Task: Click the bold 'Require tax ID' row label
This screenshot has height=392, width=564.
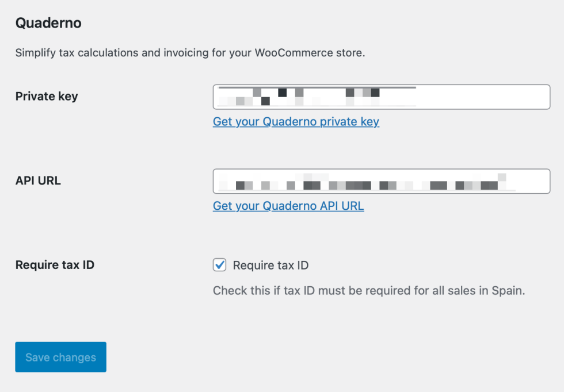Action: point(55,265)
